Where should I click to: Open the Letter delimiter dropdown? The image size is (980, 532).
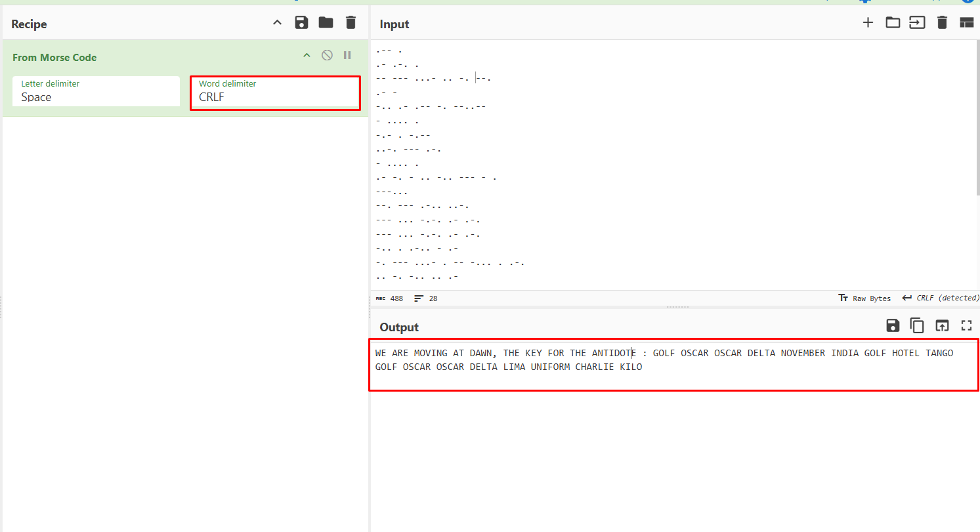[96, 92]
